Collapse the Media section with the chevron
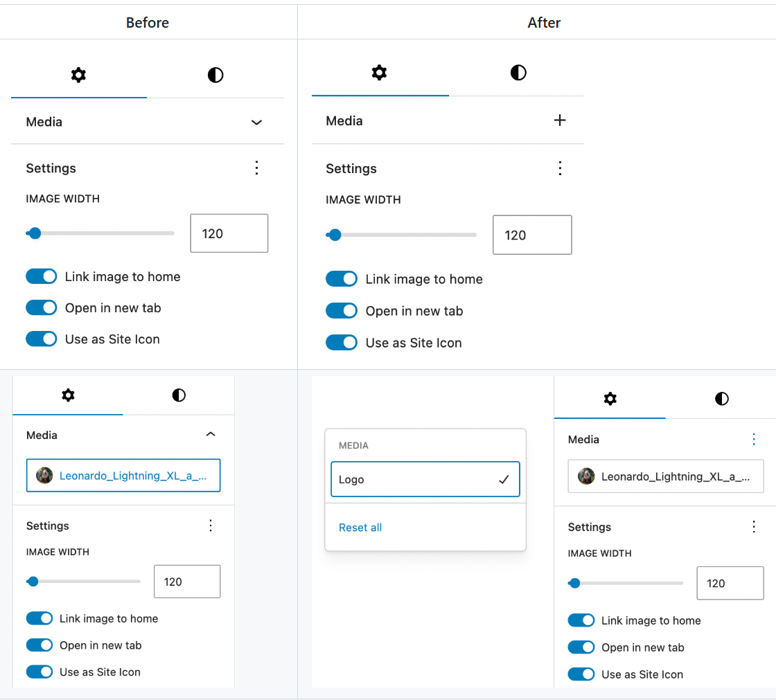Screen dimensions: 776x700 tap(211, 434)
